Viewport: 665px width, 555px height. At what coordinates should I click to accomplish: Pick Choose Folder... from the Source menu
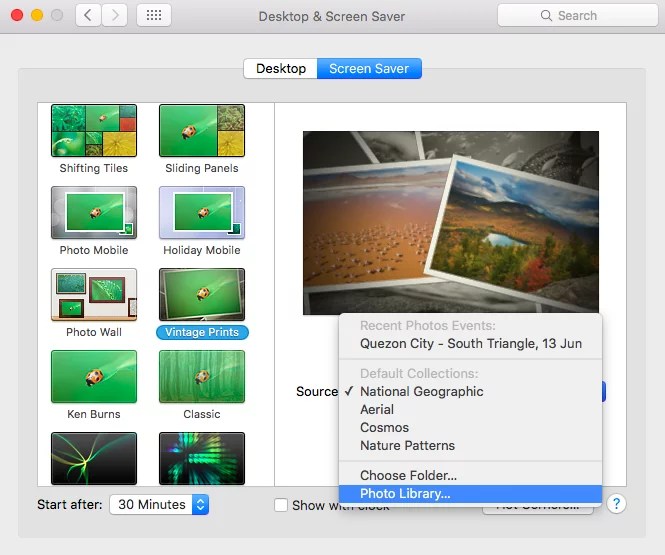470,476
